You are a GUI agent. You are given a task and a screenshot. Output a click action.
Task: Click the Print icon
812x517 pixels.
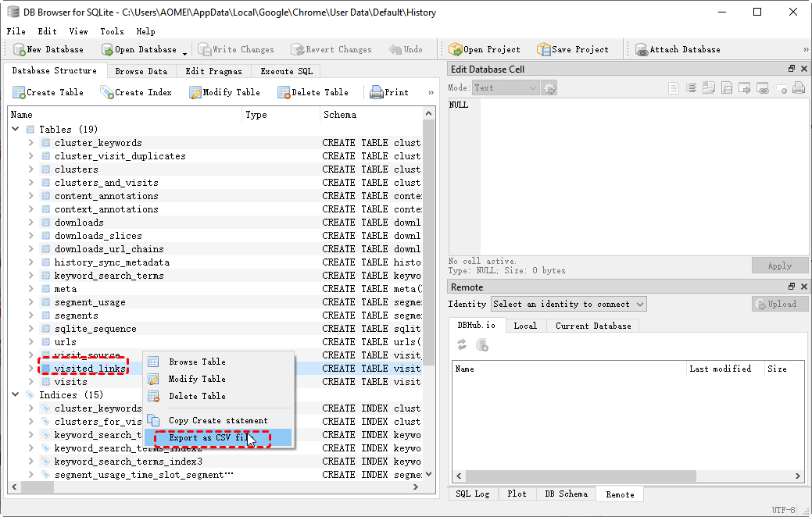pos(377,92)
